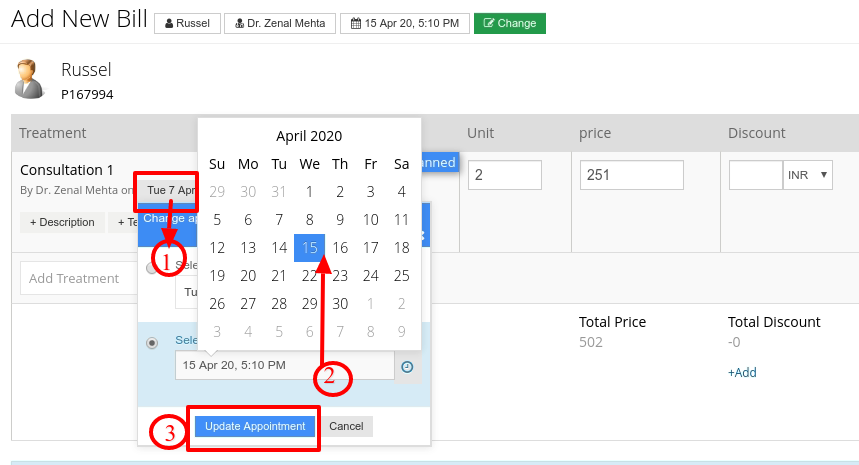Viewport: 859px width, 465px height.
Task: Click the clock icon beside appointment time
Action: click(407, 367)
